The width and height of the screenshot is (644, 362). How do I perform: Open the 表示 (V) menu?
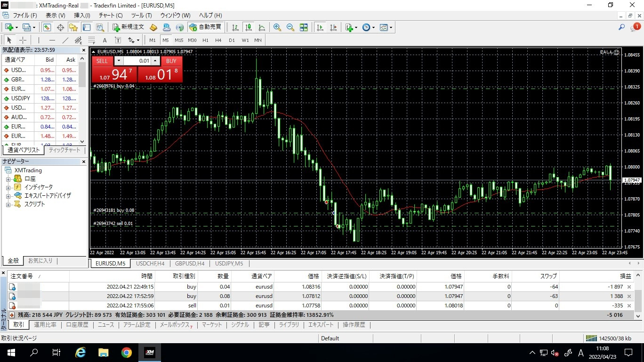(55, 16)
